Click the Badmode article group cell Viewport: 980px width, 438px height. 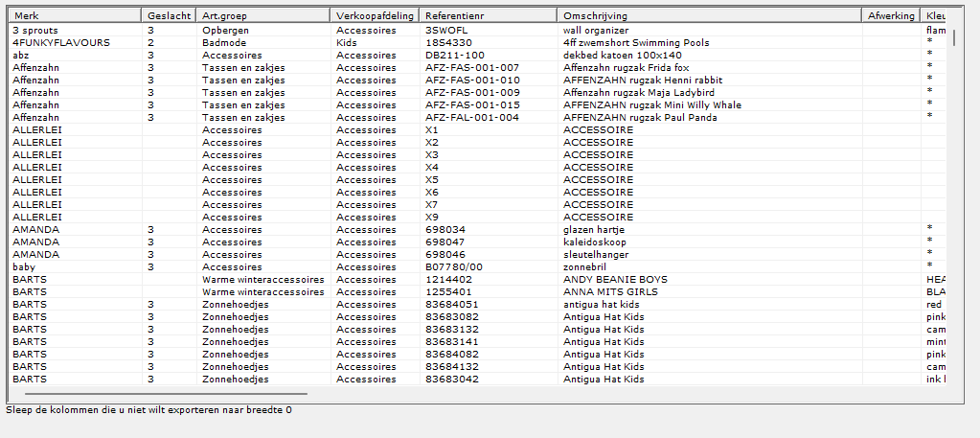coord(224,42)
